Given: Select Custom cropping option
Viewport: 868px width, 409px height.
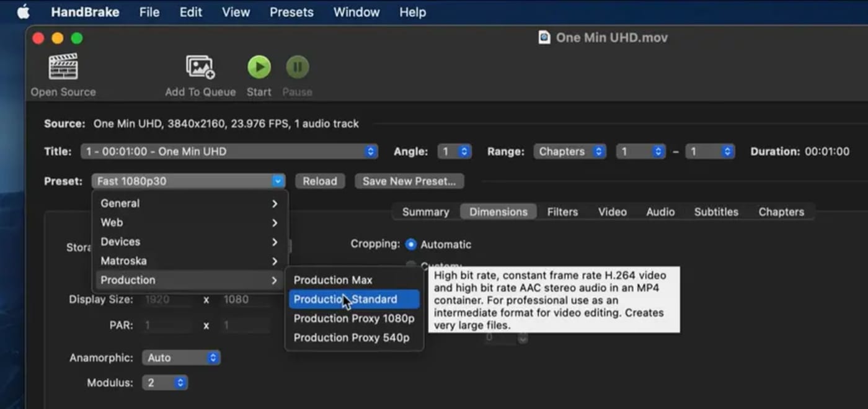Looking at the screenshot, I should [410, 263].
